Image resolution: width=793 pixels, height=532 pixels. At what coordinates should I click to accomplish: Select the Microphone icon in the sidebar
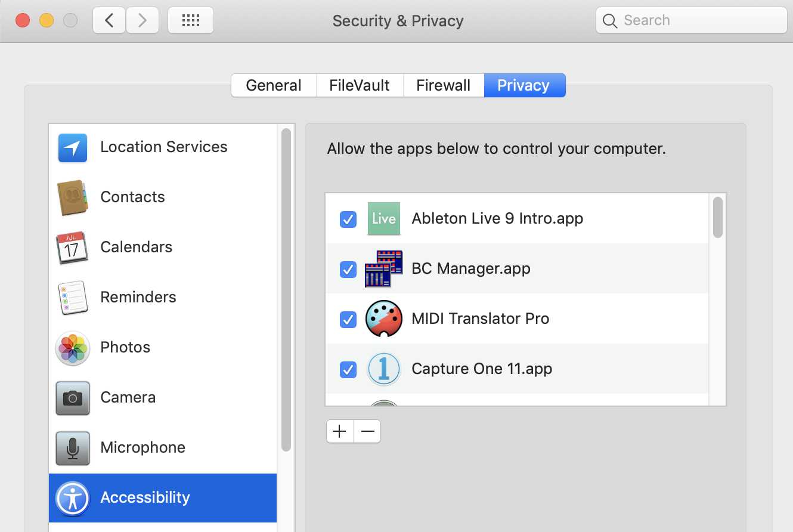(73, 448)
